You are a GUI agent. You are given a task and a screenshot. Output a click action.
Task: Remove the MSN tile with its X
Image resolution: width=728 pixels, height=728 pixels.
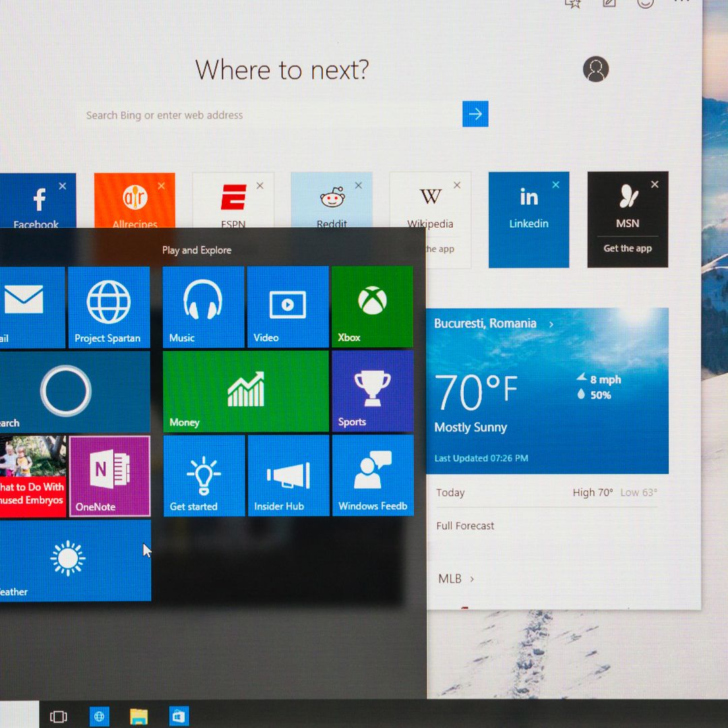655,184
